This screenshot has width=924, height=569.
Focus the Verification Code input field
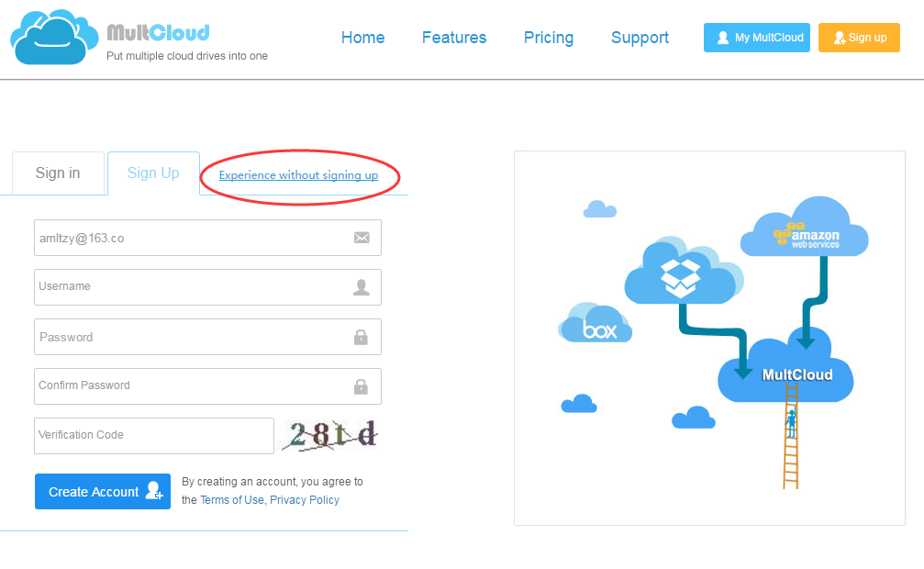pos(154,436)
